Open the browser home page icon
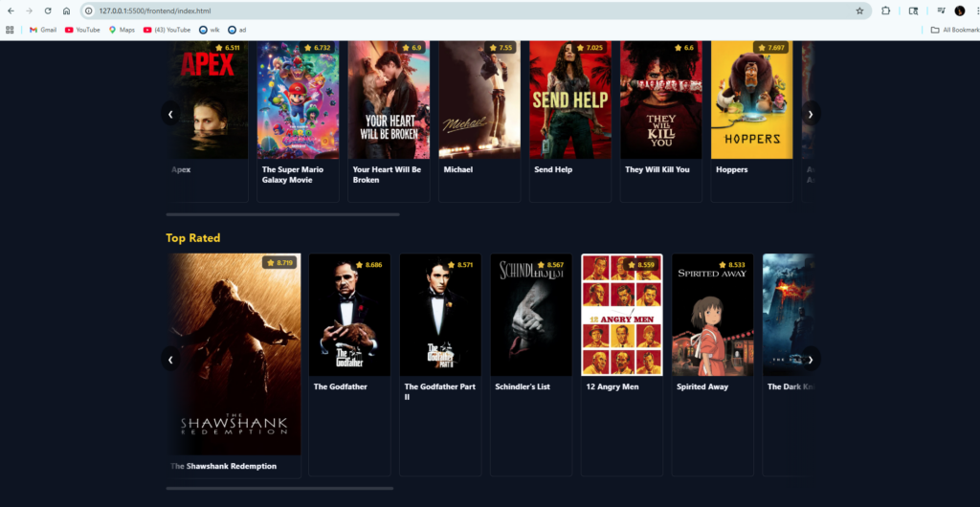This screenshot has height=507, width=980. pyautogui.click(x=66, y=11)
